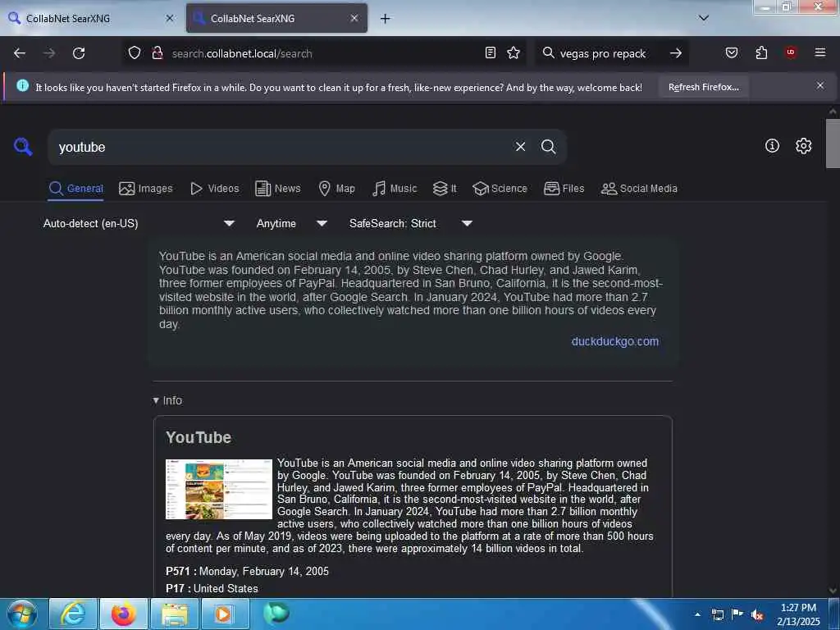
Task: Select the Files search category
Action: [564, 189]
